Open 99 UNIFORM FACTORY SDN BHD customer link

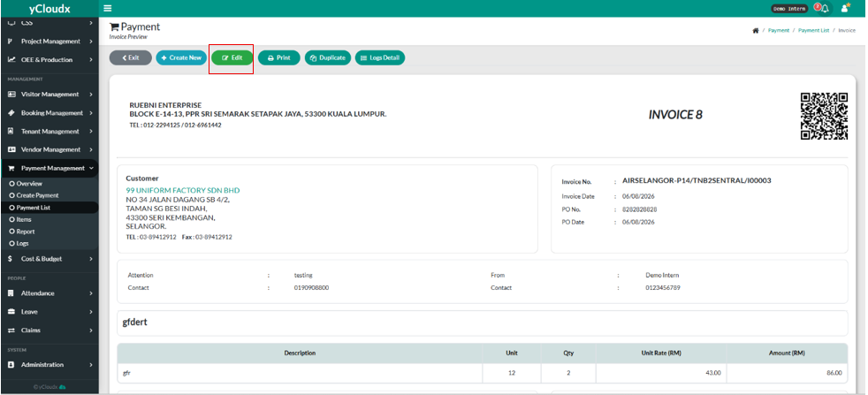tap(183, 190)
